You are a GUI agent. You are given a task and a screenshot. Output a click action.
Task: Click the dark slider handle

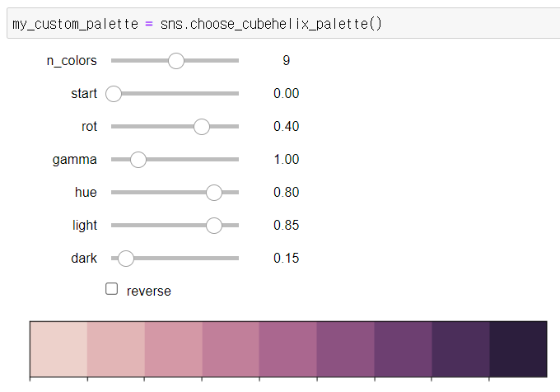point(125,259)
